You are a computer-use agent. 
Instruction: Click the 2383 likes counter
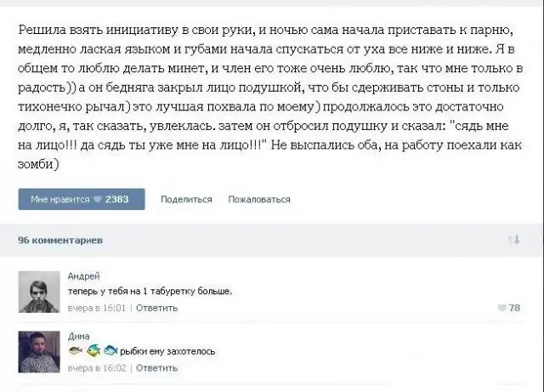tap(116, 200)
